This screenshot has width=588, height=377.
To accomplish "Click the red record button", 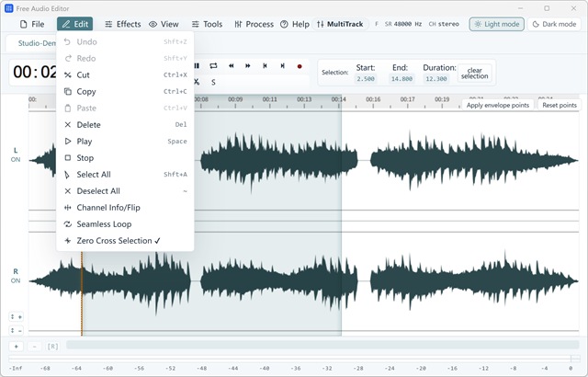I will (x=300, y=66).
